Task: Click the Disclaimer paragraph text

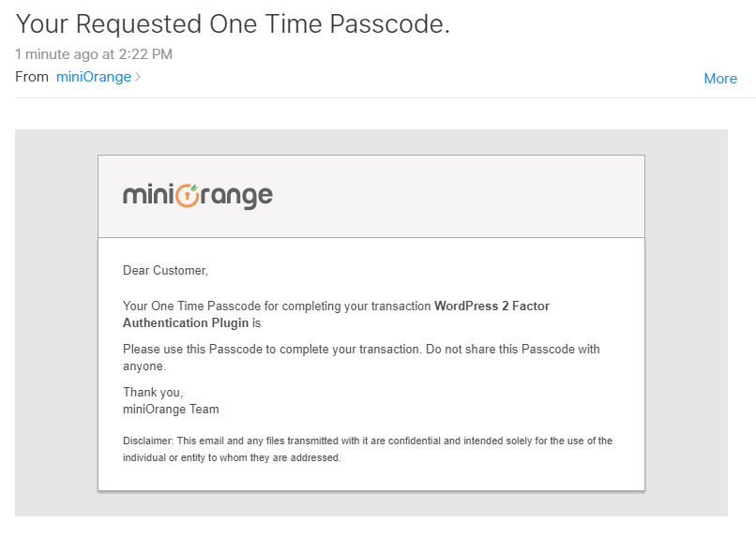Action: [368, 449]
